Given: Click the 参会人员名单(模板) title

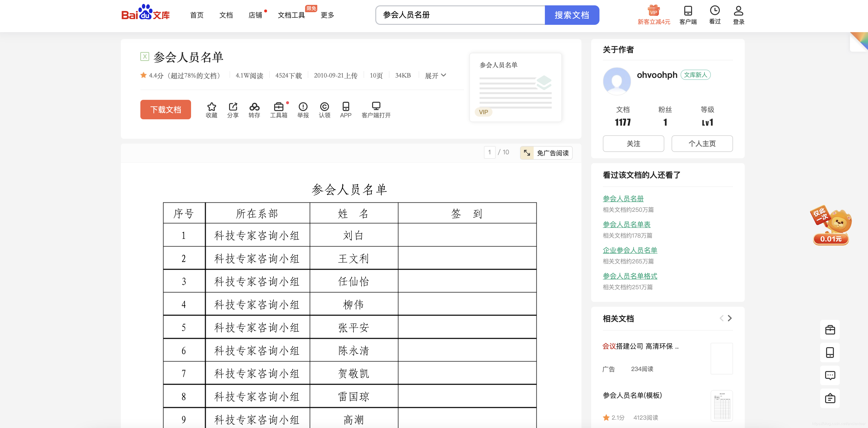Looking at the screenshot, I should (632, 395).
